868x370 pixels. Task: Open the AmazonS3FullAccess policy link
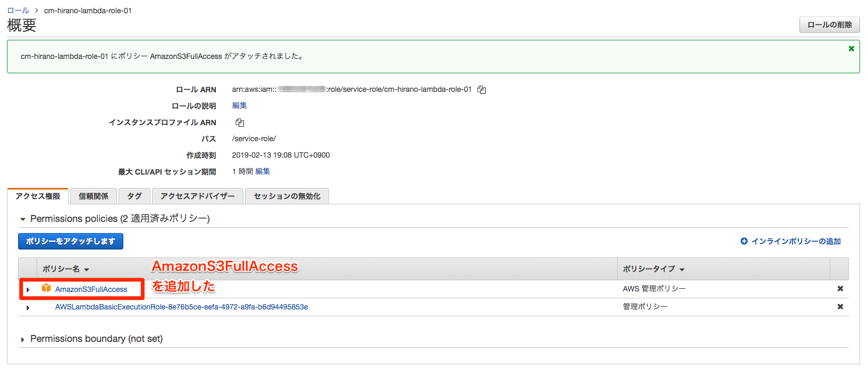[91, 289]
